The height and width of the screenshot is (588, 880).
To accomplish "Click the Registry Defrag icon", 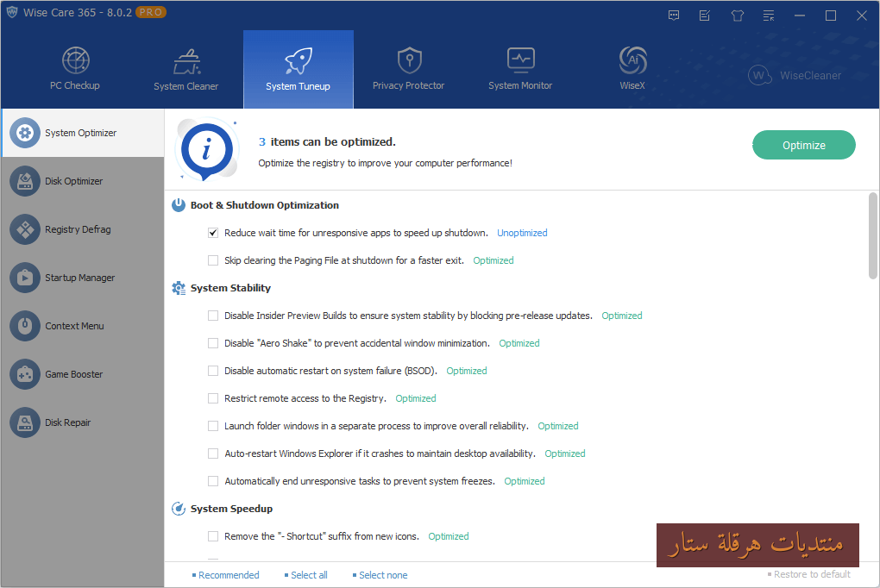I will [25, 229].
